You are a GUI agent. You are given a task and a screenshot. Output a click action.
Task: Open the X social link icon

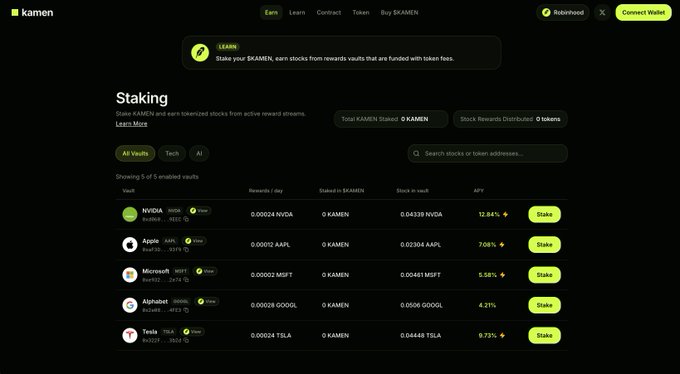click(602, 13)
